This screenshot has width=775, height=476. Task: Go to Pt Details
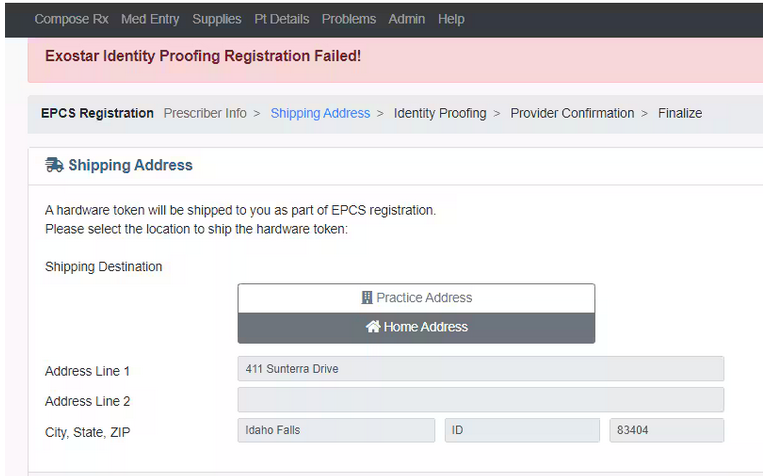(281, 19)
